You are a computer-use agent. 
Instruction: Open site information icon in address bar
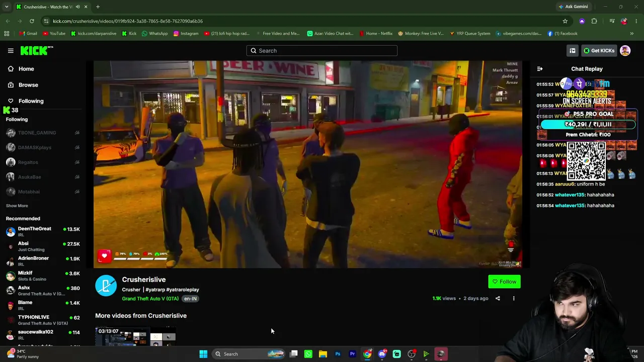pyautogui.click(x=46, y=21)
